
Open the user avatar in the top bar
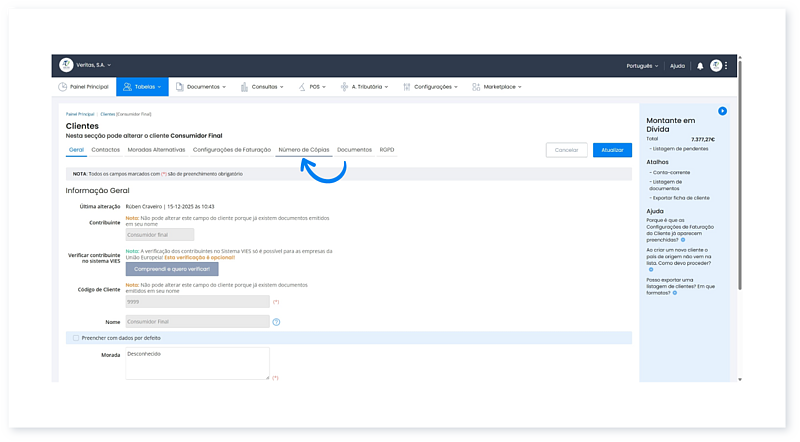pos(716,66)
